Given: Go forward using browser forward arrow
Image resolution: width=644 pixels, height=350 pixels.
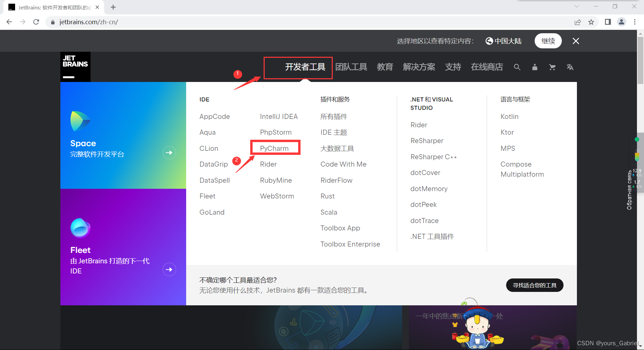Looking at the screenshot, I should pos(22,22).
